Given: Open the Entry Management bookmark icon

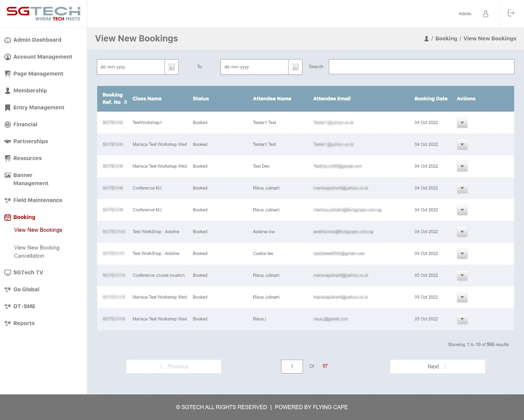Looking at the screenshot, I should [x=8, y=107].
